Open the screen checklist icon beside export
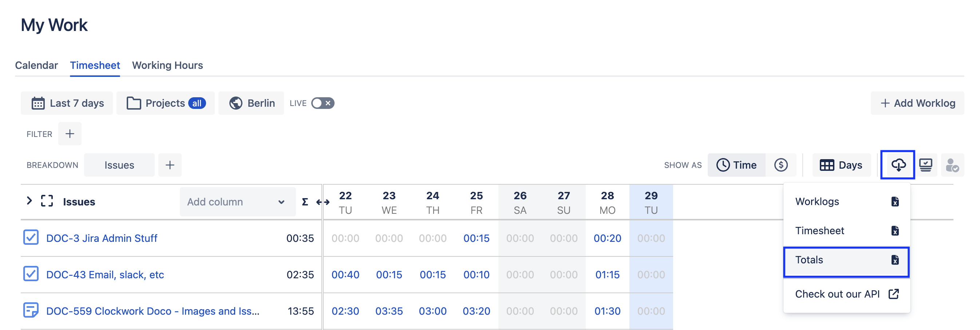Screen dimensions: 980x330 (x=925, y=165)
